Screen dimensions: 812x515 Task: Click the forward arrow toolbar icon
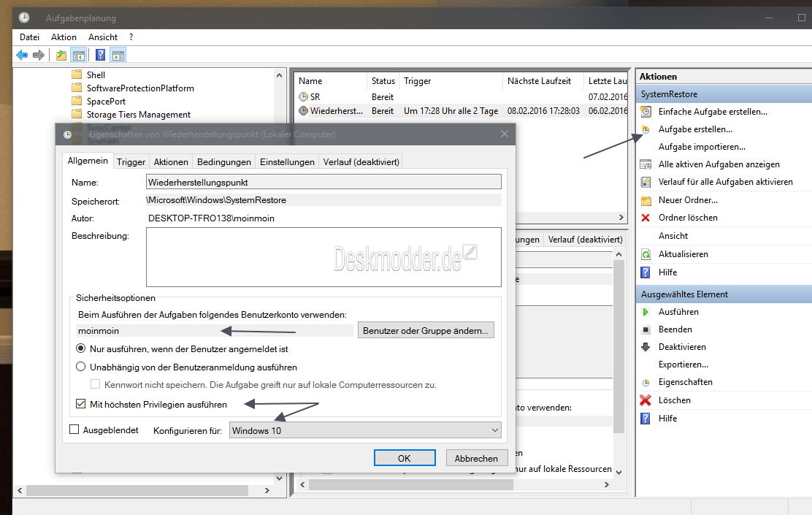39,55
